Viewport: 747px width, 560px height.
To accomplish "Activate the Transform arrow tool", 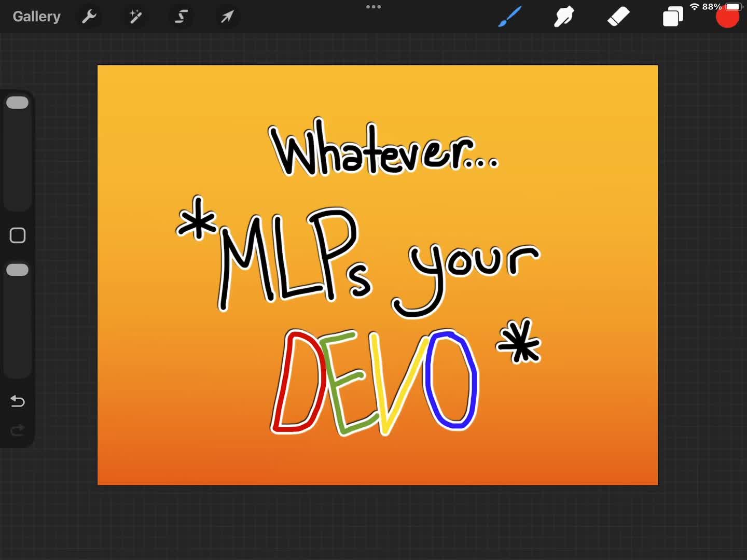I will point(227,17).
